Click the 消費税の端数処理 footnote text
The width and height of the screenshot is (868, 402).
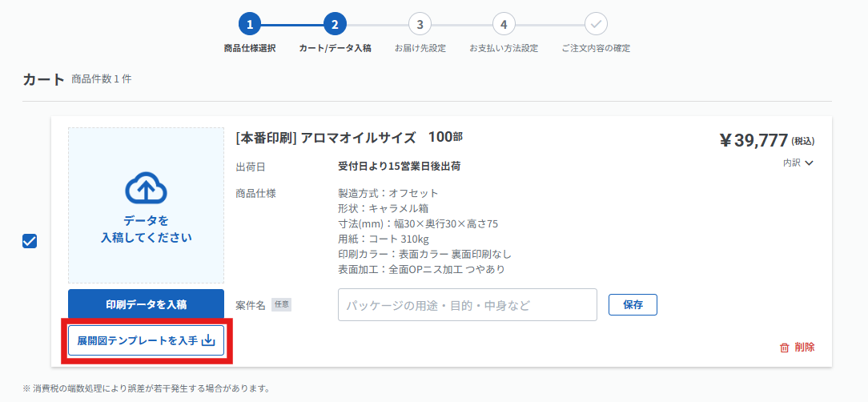point(147,388)
